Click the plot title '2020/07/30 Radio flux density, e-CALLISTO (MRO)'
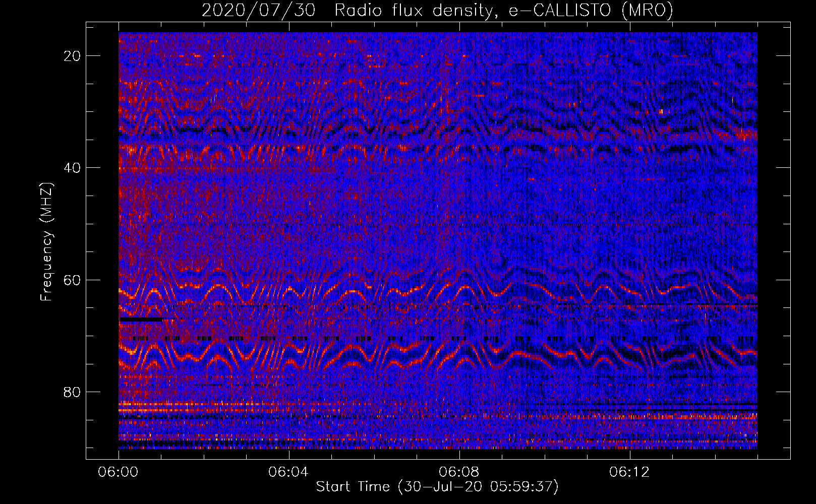Screen dimensions: 816x504 click(x=437, y=11)
